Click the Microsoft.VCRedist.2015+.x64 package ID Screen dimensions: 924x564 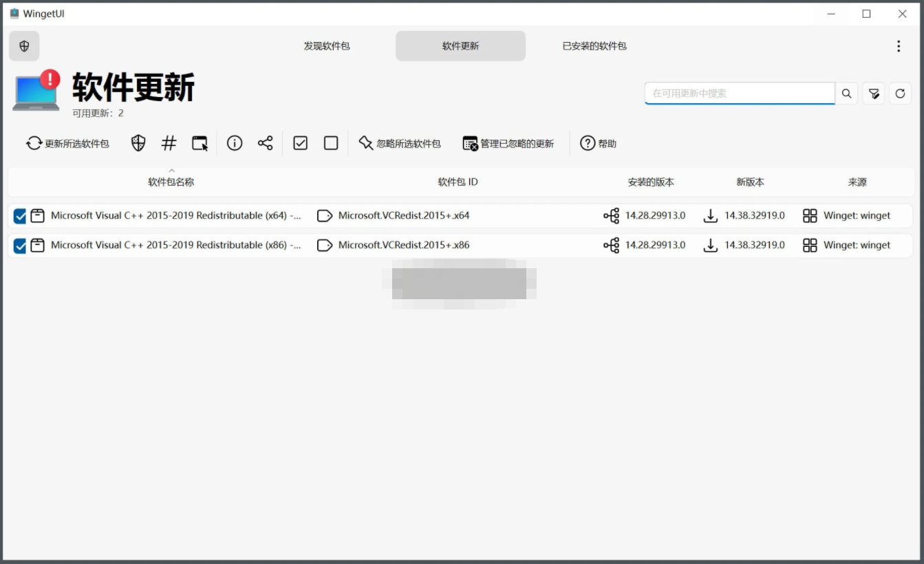pyautogui.click(x=404, y=216)
